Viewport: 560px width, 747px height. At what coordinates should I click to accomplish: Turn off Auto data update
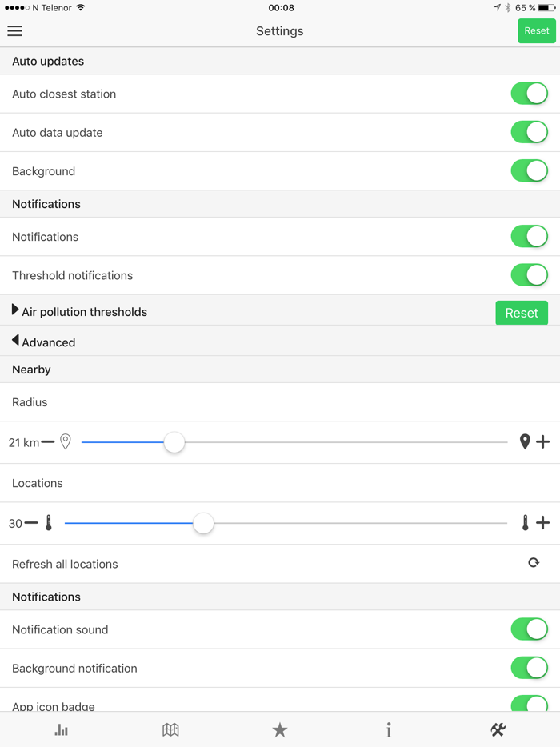[x=529, y=132]
